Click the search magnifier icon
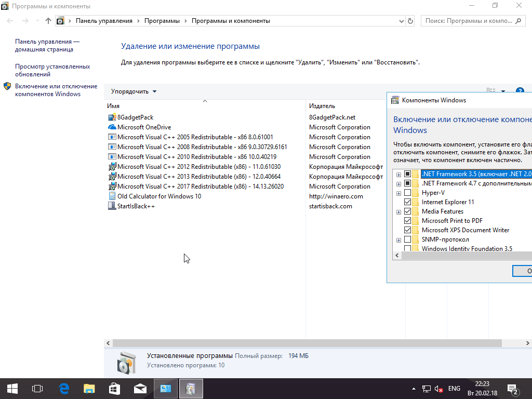Screen dimensions: 532x399 (x=518, y=21)
